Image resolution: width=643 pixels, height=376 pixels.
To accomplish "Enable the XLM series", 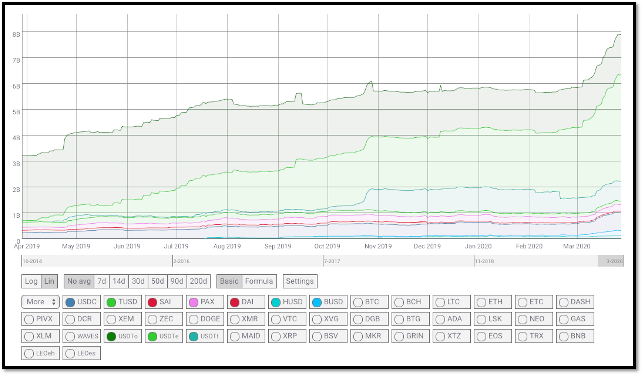I will [40, 336].
